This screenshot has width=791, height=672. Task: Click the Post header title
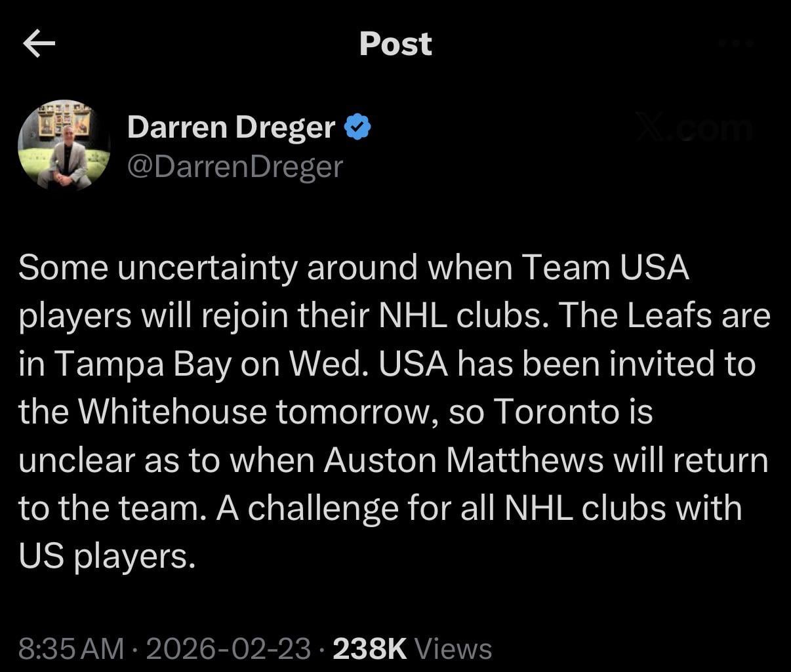click(x=395, y=44)
